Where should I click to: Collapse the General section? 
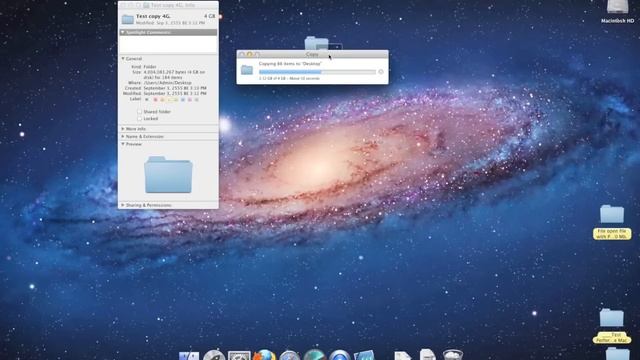tap(123, 59)
